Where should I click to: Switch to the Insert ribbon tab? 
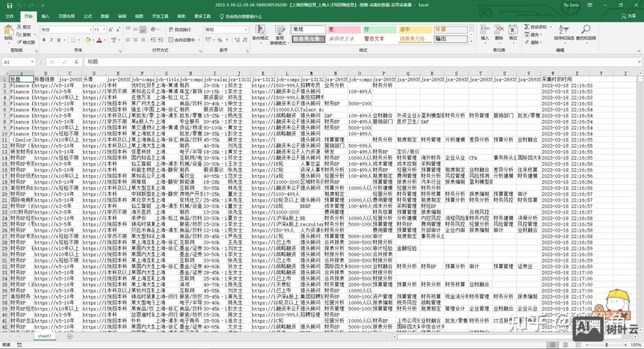coord(45,17)
